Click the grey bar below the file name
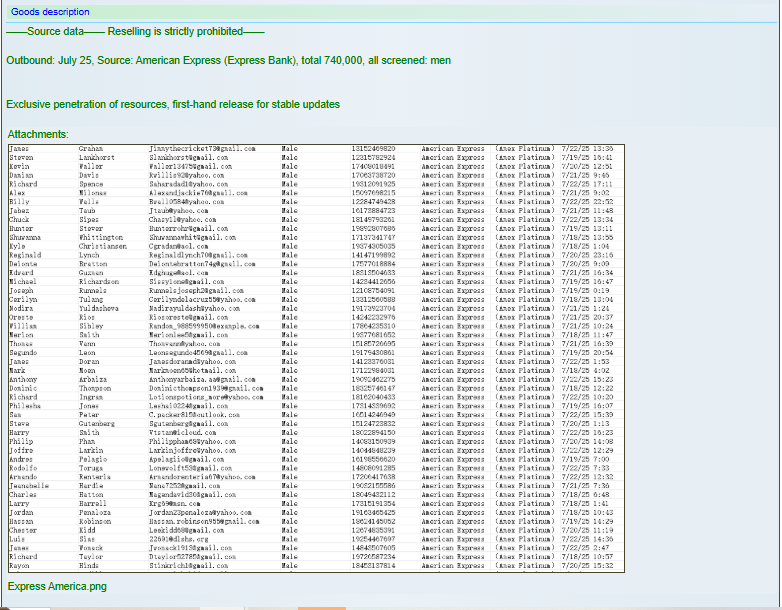This screenshot has width=782, height=610. coord(390,605)
